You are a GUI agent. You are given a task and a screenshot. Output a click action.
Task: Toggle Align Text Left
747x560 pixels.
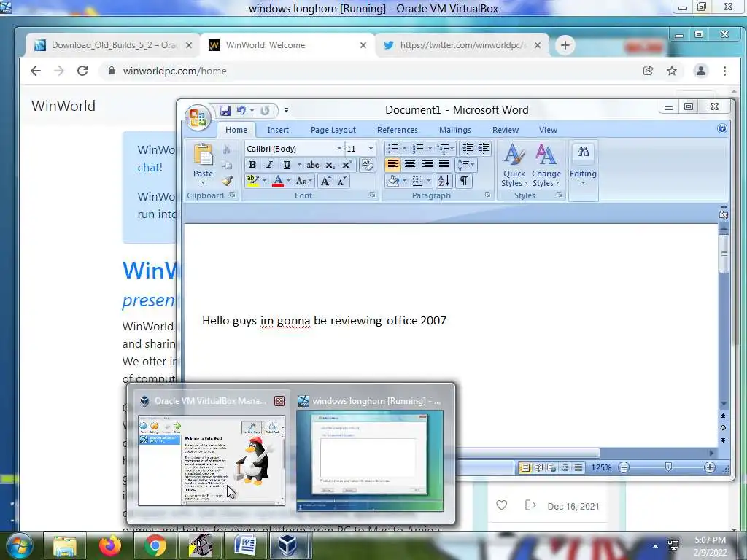pyautogui.click(x=392, y=165)
